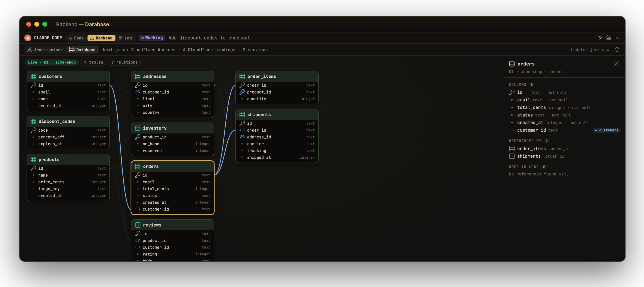Click the discount_codes code key icon
The width and height of the screenshot is (644, 287).
pos(33,130)
